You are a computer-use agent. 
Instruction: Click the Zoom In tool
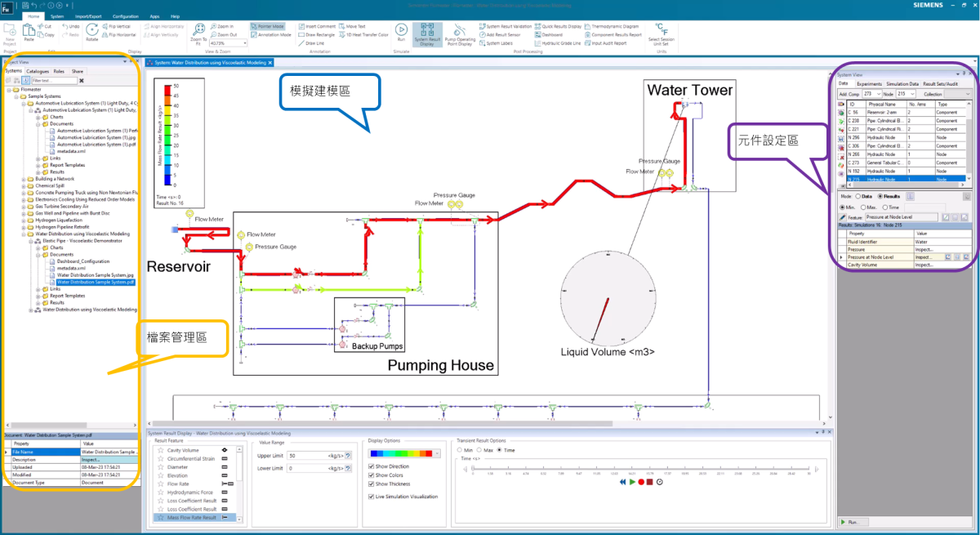pos(222,27)
